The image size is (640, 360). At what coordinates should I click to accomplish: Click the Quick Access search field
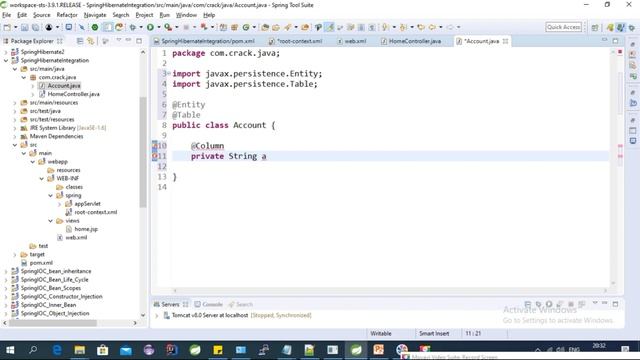pyautogui.click(x=563, y=27)
